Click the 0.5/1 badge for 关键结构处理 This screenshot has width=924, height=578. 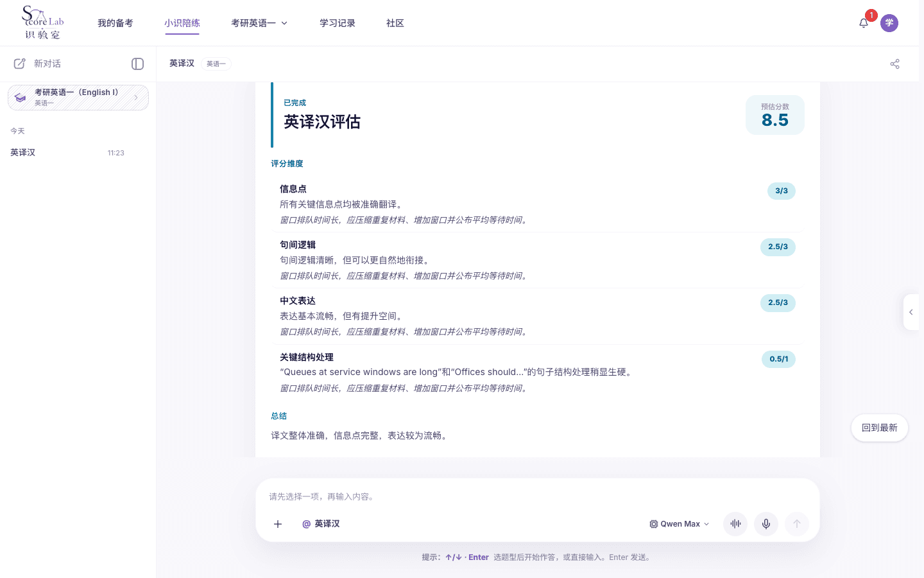(x=779, y=359)
